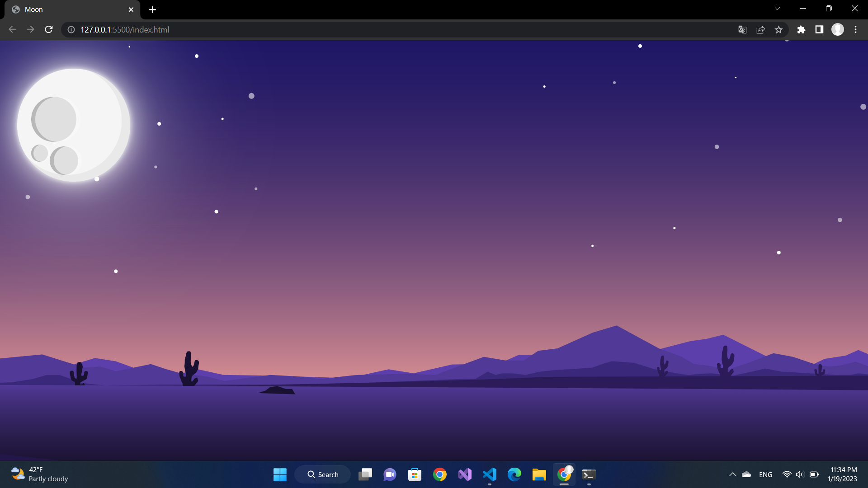This screenshot has height=488, width=868.
Task: Expand hidden icons in the system tray
Action: (733, 474)
